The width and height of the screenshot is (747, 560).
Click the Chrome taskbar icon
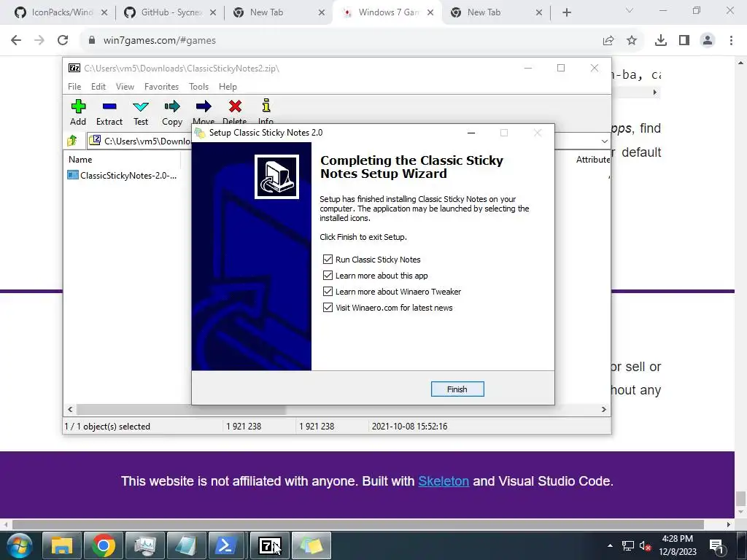click(x=104, y=545)
